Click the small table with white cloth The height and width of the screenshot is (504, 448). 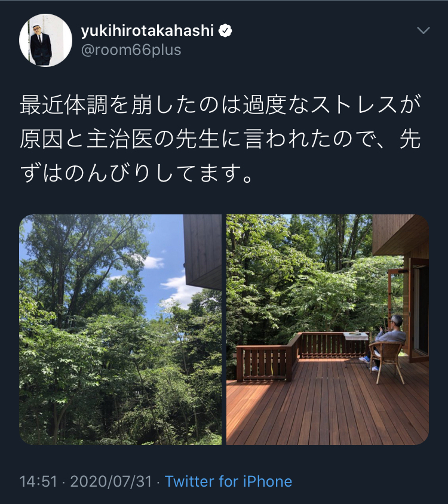click(355, 337)
